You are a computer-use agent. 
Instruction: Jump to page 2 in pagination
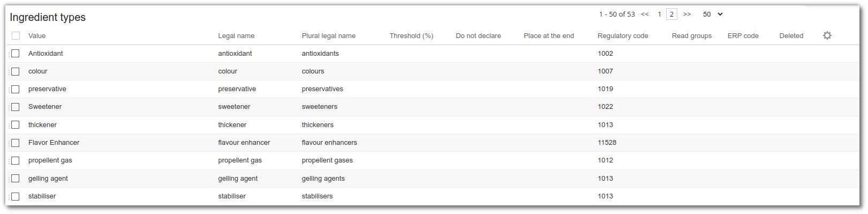click(671, 14)
